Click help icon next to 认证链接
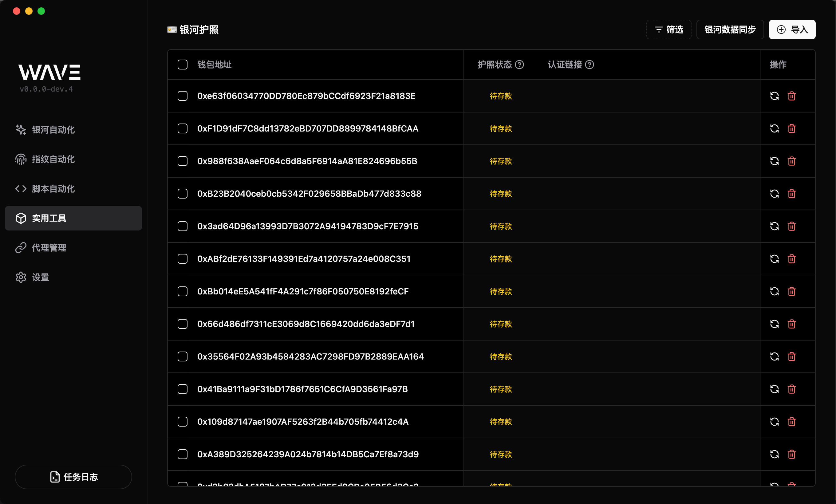836x504 pixels. coord(589,65)
